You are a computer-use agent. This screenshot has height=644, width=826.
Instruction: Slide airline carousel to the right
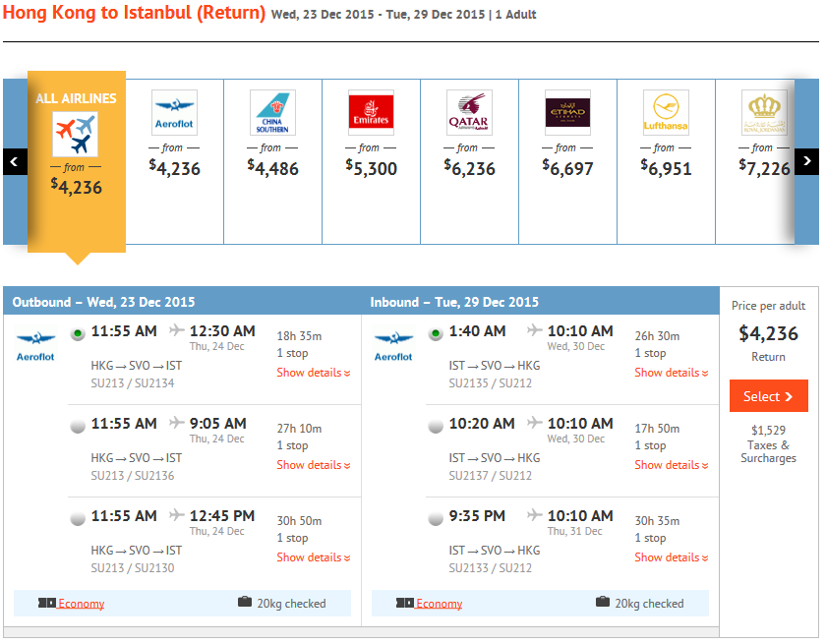806,161
